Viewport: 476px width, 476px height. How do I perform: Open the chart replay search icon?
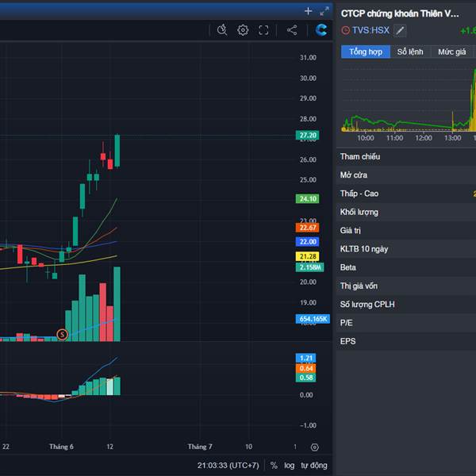coord(222,30)
